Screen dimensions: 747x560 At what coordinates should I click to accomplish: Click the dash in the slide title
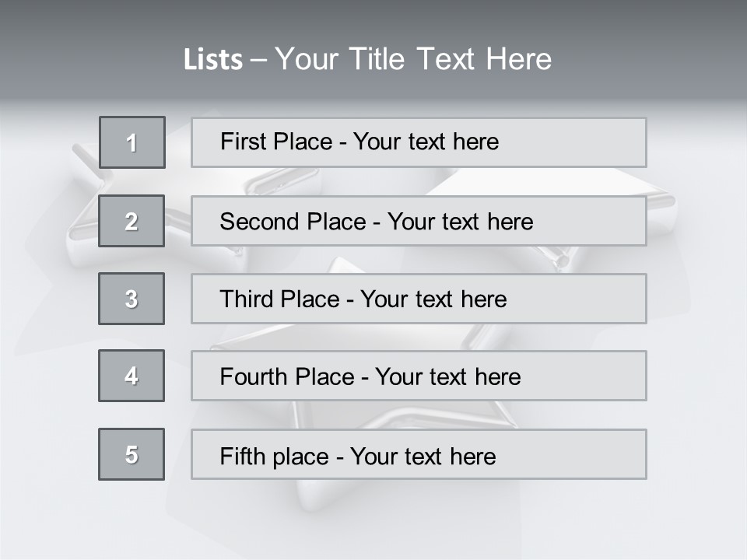259,59
